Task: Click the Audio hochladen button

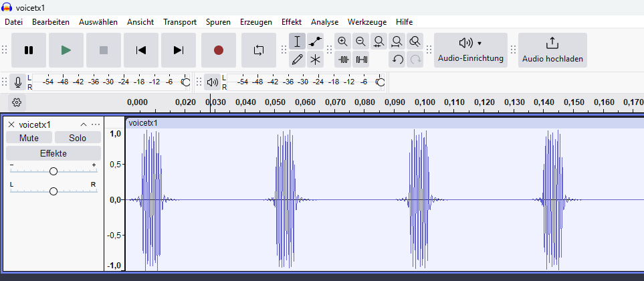Action: click(x=552, y=50)
